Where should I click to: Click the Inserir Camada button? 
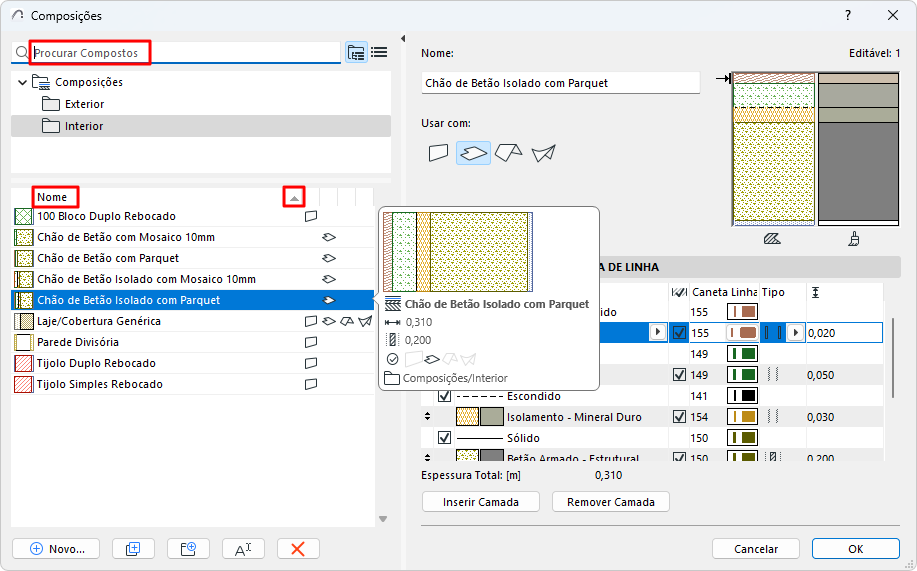480,502
